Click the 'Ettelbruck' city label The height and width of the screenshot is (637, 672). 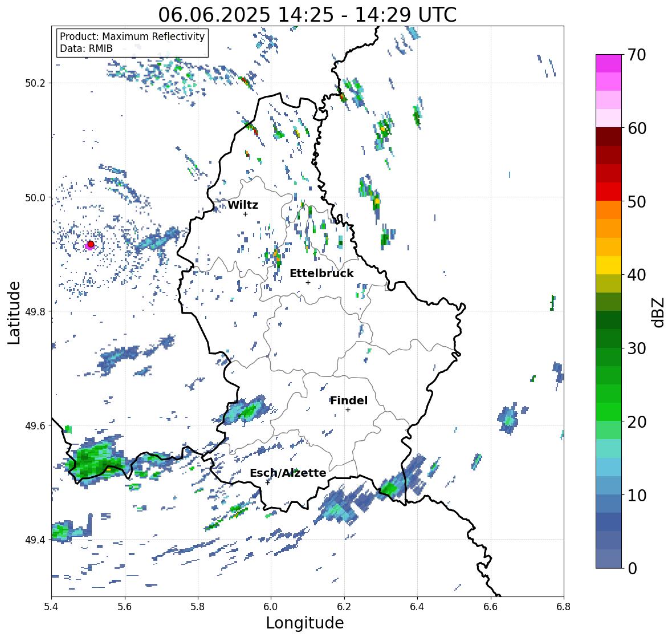322,274
